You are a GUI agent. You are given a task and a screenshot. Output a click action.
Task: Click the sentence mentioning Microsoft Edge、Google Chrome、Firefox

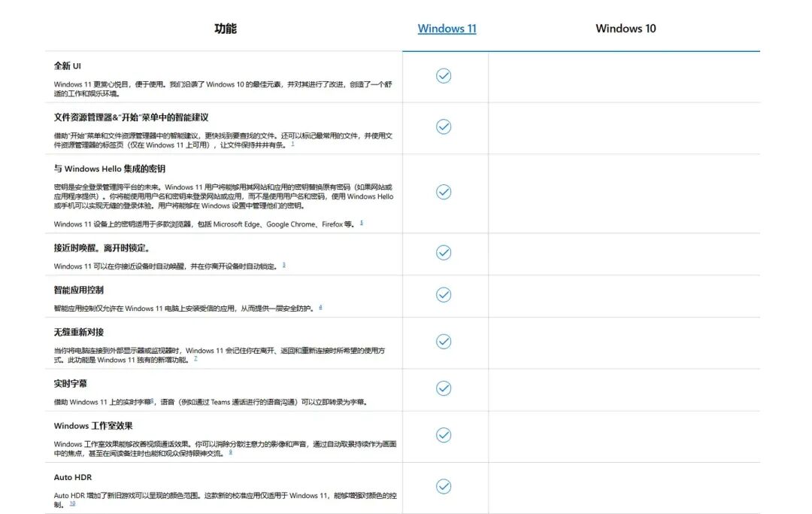[205, 224]
